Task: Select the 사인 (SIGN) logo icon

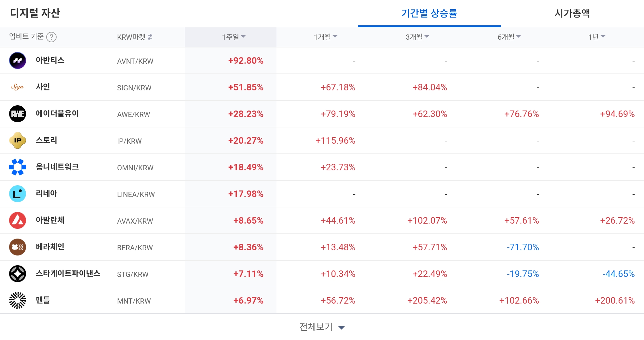Action: (18, 87)
